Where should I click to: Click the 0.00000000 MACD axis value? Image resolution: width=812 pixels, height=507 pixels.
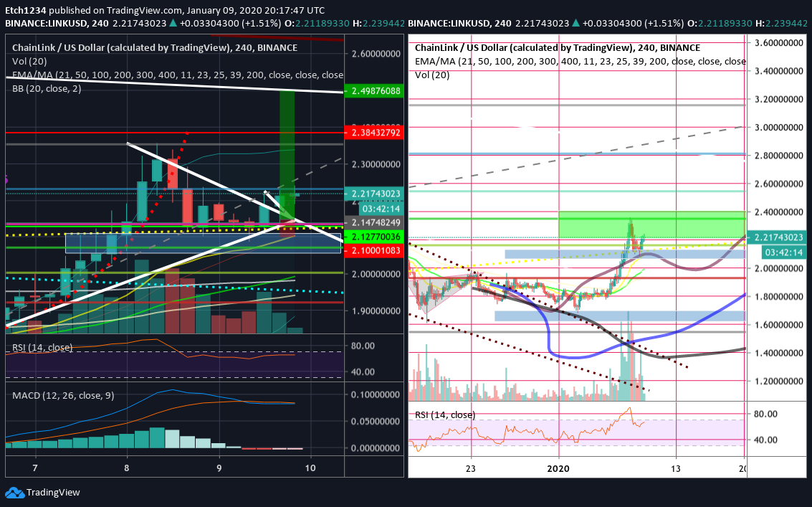tap(376, 448)
